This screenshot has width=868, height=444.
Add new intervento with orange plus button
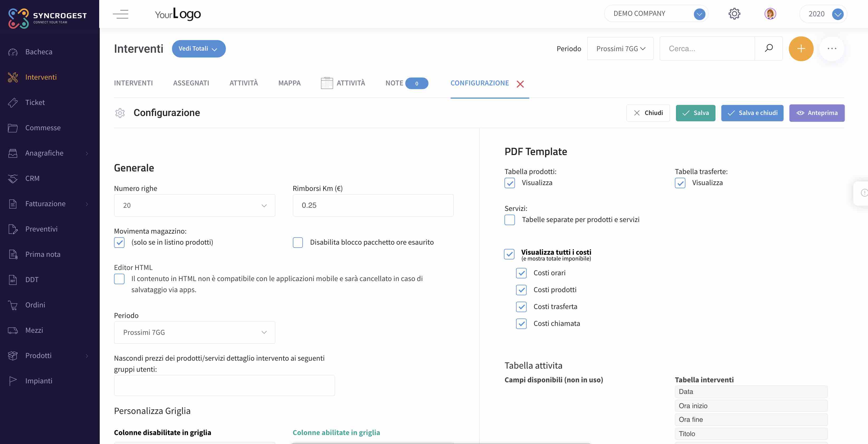(x=801, y=49)
